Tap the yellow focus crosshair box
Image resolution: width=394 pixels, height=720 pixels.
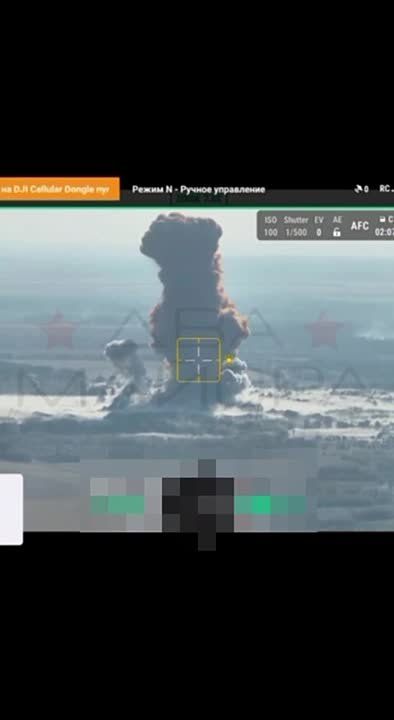click(199, 360)
